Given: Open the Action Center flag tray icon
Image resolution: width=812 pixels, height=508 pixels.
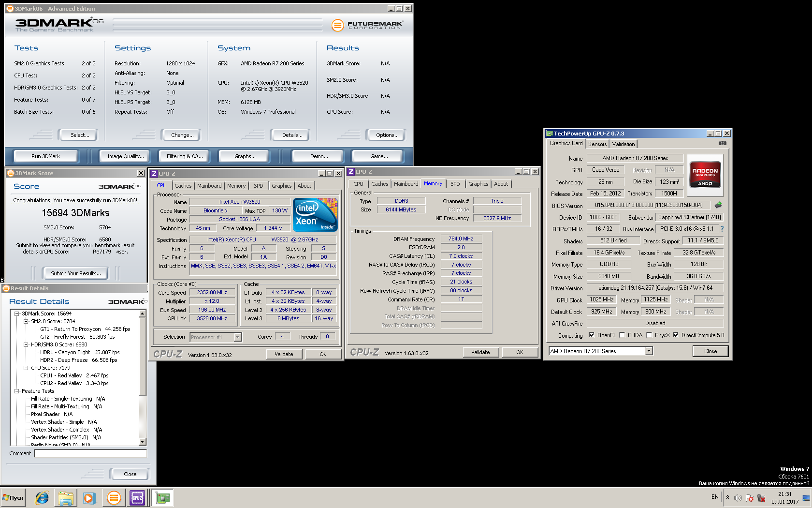Looking at the screenshot, I should point(750,497).
